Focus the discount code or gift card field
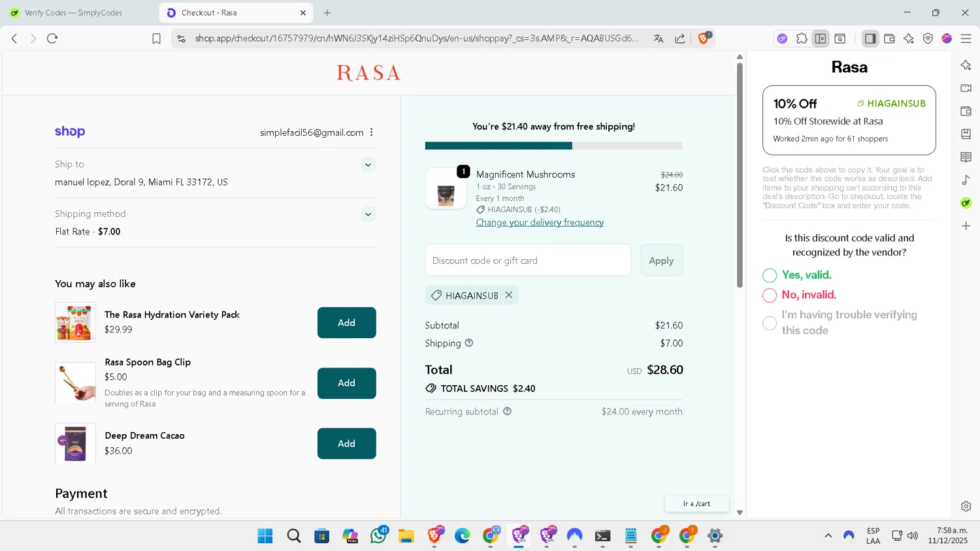 [528, 260]
